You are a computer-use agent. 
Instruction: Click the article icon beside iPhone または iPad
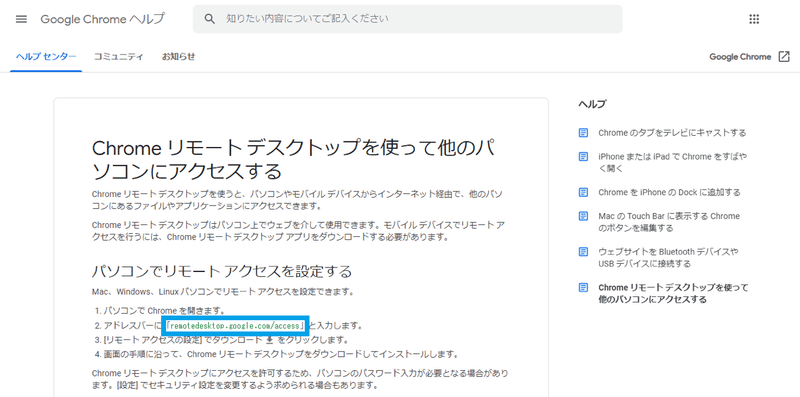[583, 157]
